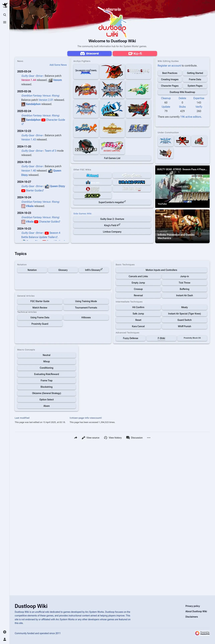Open the Privacy policy footer link
215x644 pixels.
click(192, 606)
